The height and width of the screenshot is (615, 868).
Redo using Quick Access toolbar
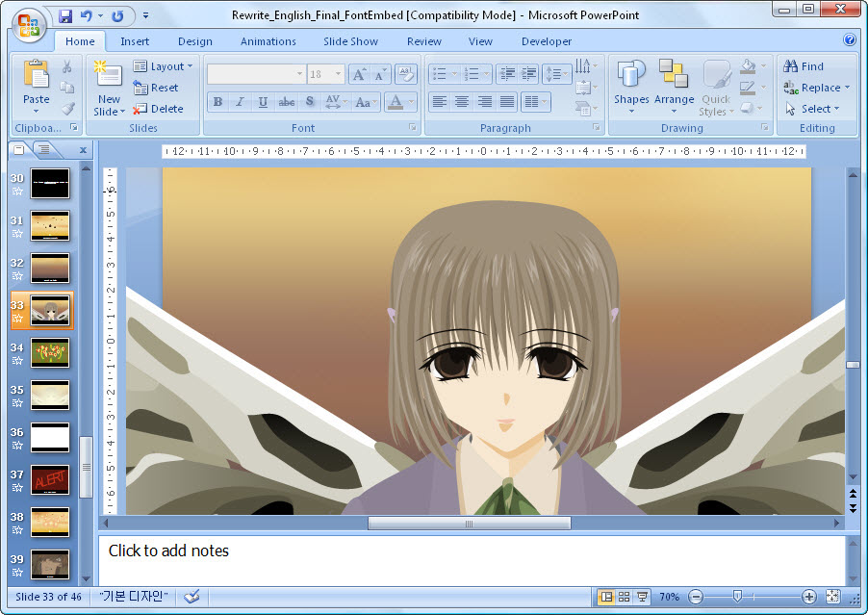[117, 16]
